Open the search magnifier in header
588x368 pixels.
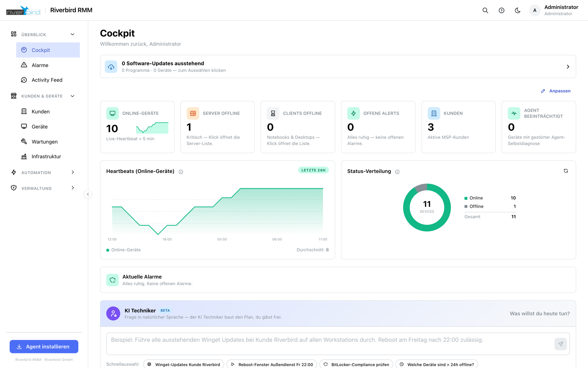[485, 10]
